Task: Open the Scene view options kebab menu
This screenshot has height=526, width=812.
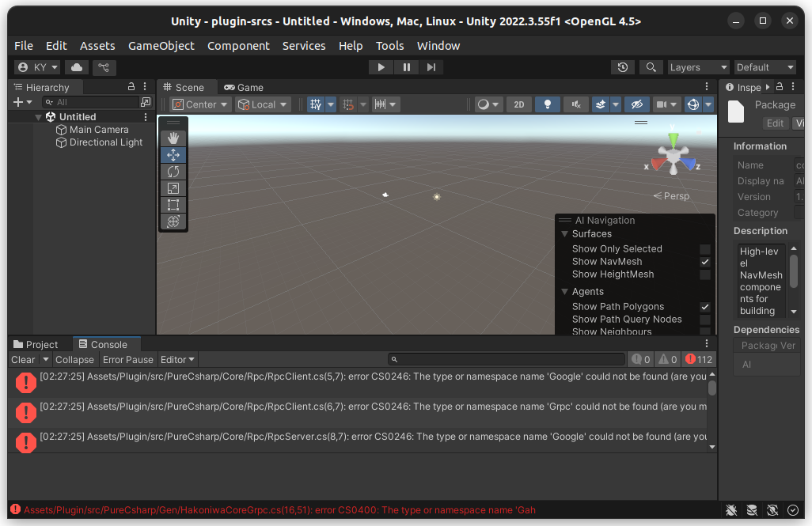Action: point(707,86)
